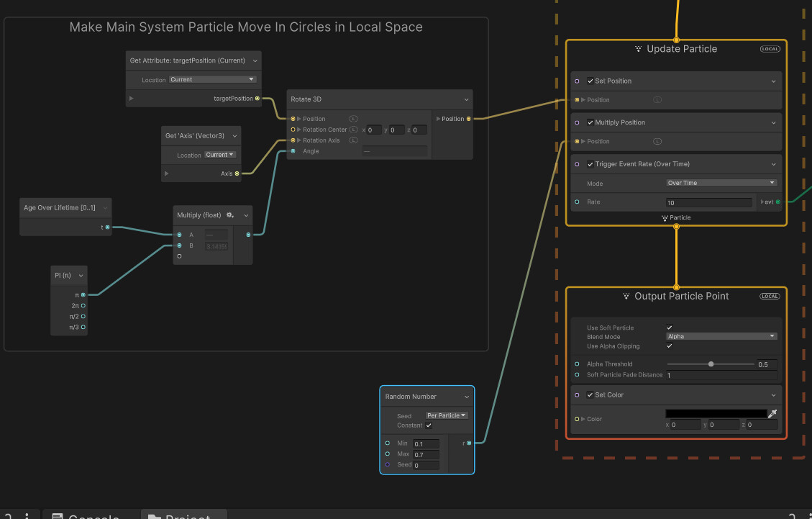
Task: Click the Particle flow anchor below Update Particle
Action: point(675,217)
